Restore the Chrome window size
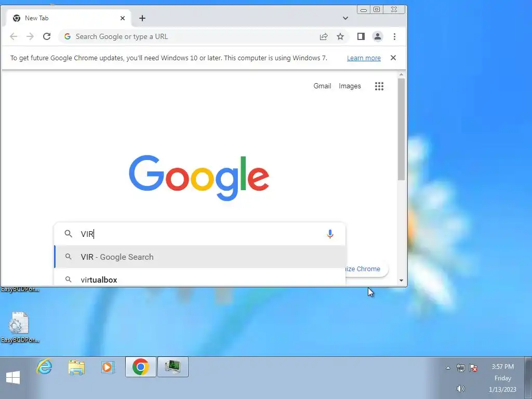This screenshot has height=399, width=532. [377, 9]
